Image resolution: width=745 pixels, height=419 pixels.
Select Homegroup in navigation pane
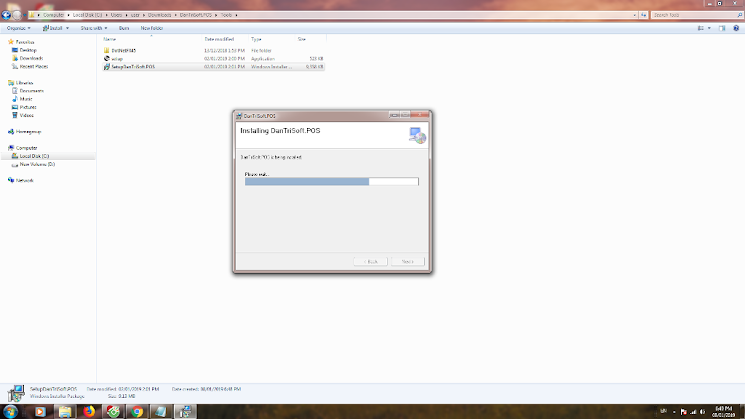click(25, 132)
